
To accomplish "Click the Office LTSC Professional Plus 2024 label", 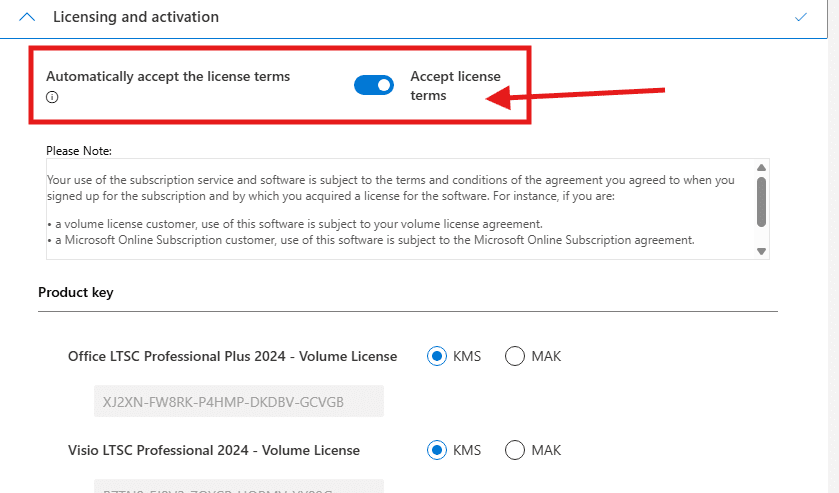I will coord(232,356).
